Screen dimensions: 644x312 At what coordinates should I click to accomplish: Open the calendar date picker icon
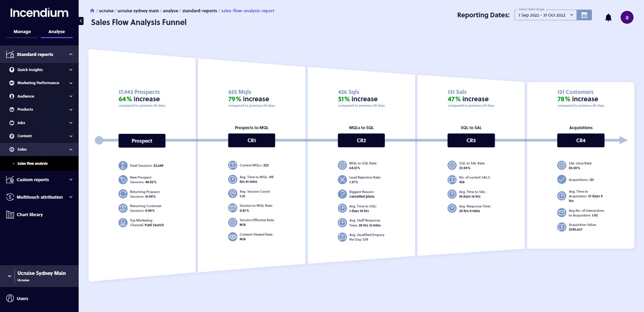coord(584,15)
